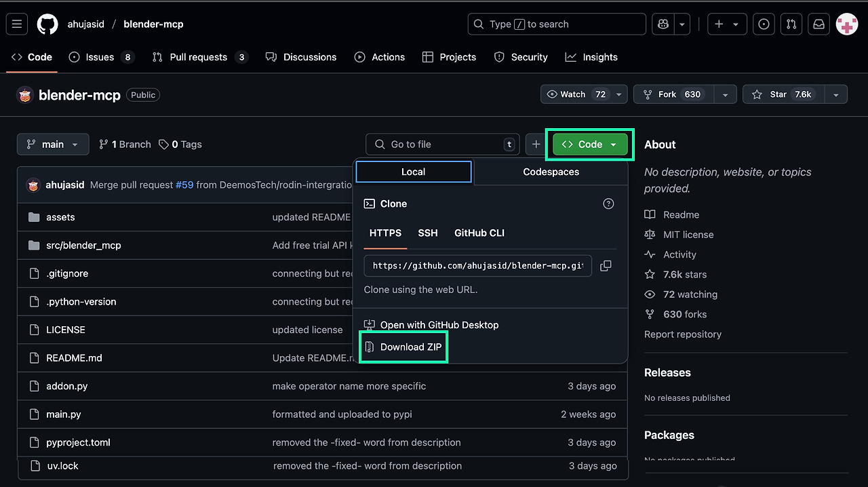Viewport: 868px width, 487px height.
Task: Open the Projects tab
Action: (x=449, y=57)
